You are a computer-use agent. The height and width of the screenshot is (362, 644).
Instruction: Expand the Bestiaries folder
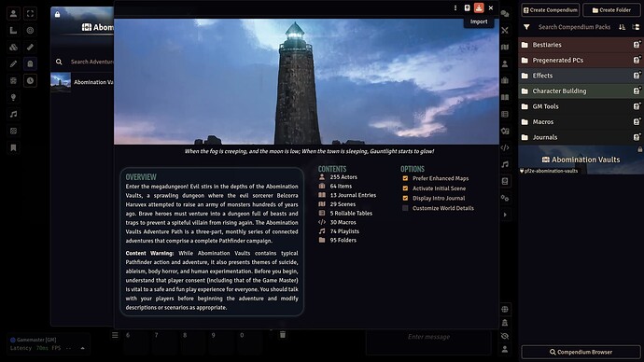(x=581, y=45)
